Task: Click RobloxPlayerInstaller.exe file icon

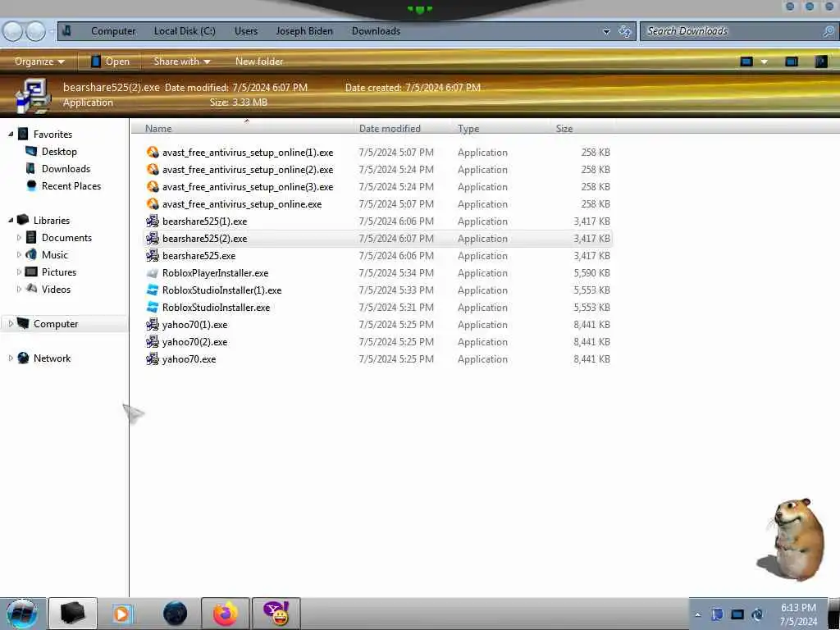Action: (x=153, y=273)
